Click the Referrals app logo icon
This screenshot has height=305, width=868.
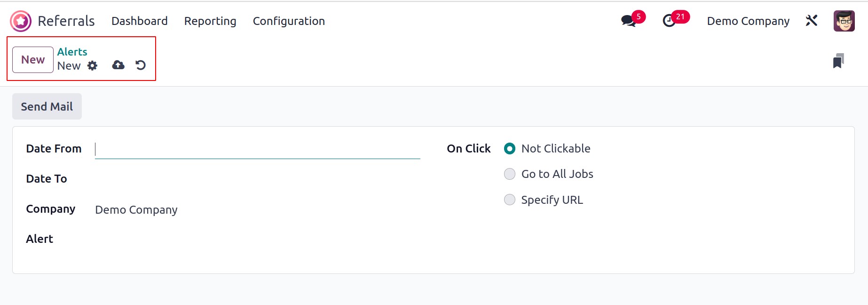(21, 21)
